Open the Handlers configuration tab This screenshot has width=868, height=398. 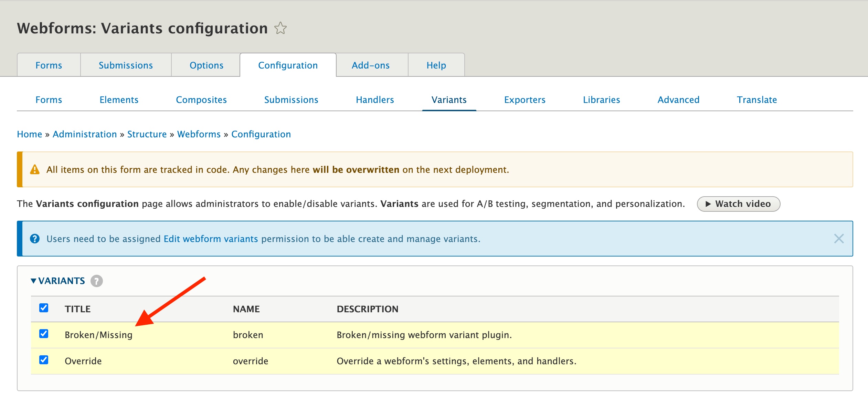pyautogui.click(x=375, y=100)
